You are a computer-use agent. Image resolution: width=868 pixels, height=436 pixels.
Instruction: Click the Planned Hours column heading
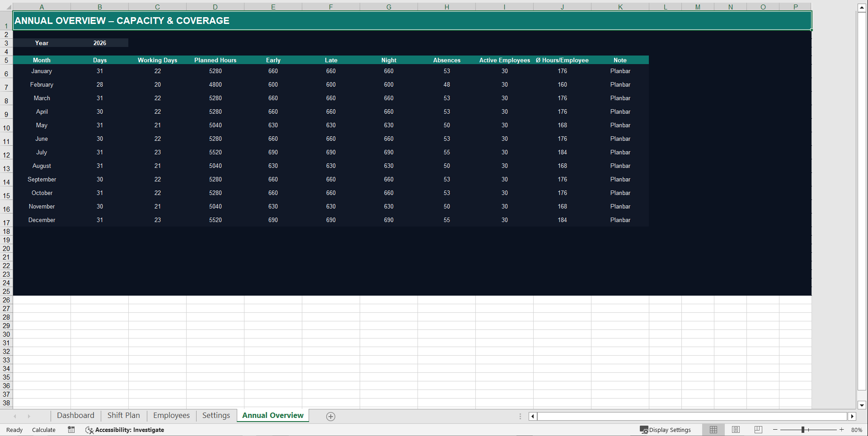pyautogui.click(x=215, y=60)
